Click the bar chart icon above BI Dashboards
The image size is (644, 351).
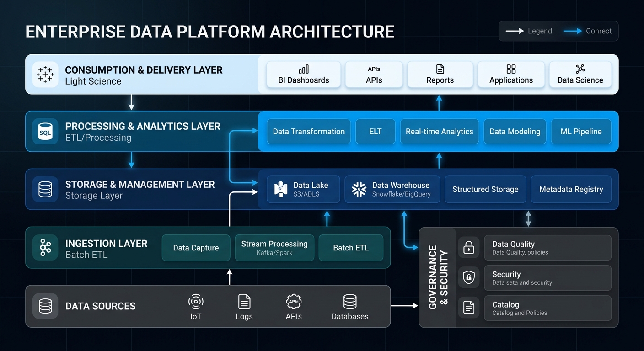coord(304,69)
